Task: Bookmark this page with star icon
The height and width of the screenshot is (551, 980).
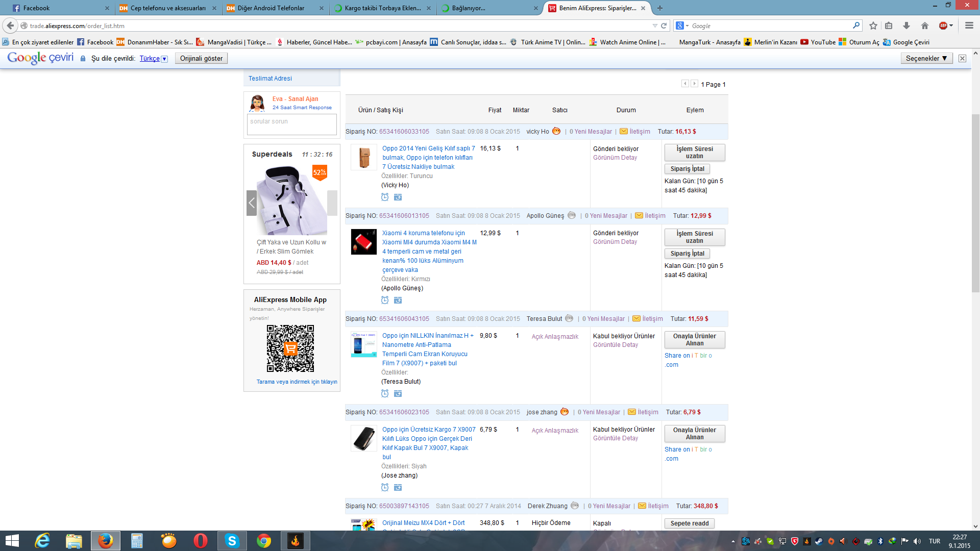Action: point(873,26)
